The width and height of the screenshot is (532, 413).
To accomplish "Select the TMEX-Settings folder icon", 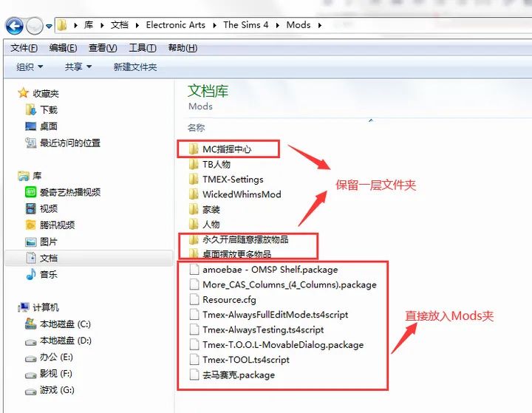I will click(194, 180).
